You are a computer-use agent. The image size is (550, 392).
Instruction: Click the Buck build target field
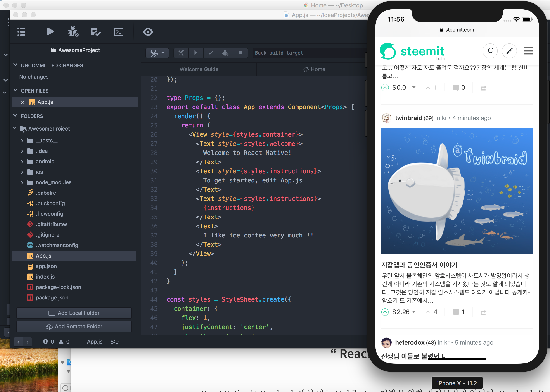(309, 53)
